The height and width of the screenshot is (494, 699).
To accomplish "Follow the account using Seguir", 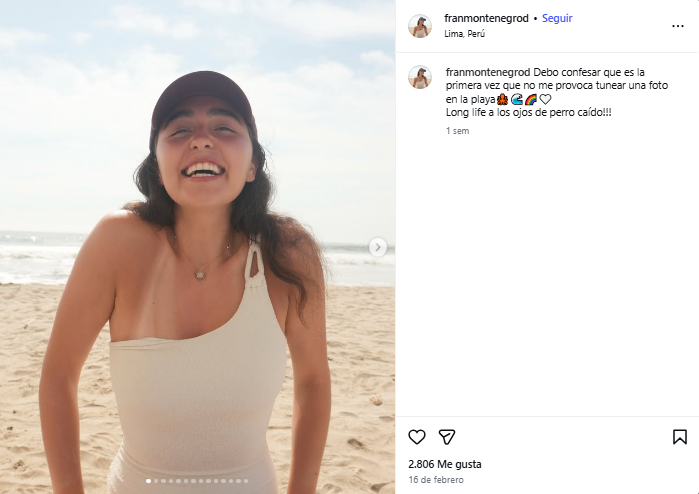I will point(557,18).
